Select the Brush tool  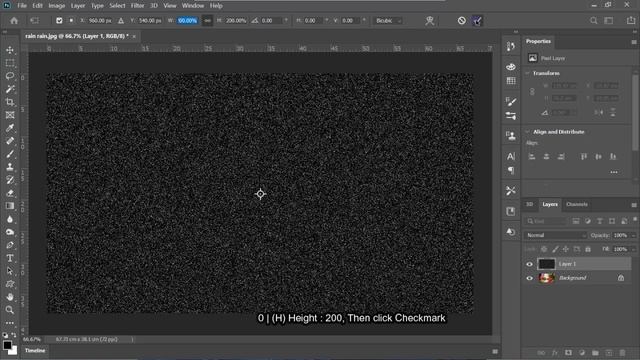pos(10,154)
